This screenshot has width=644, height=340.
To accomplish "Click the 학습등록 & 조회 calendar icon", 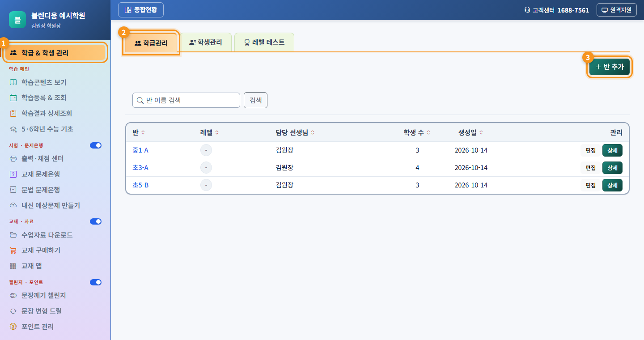I will (13, 98).
